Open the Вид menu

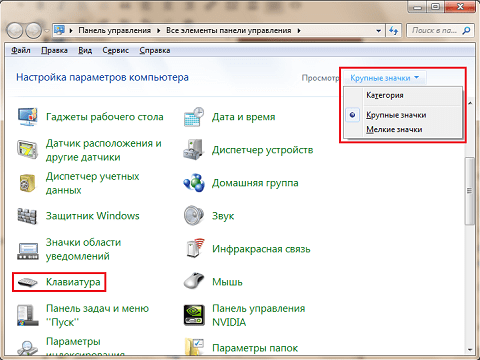tap(85, 50)
